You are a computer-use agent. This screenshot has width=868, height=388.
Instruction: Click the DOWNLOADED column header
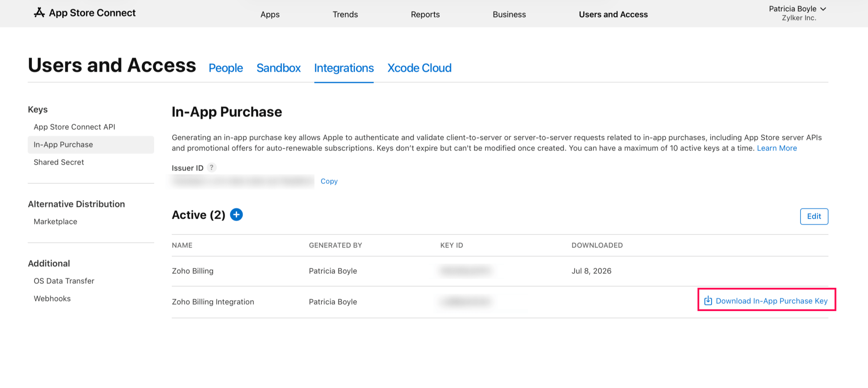[597, 245]
